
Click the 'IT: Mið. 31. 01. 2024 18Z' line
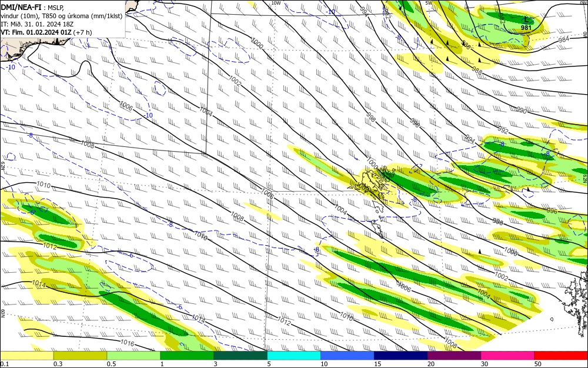36,24
